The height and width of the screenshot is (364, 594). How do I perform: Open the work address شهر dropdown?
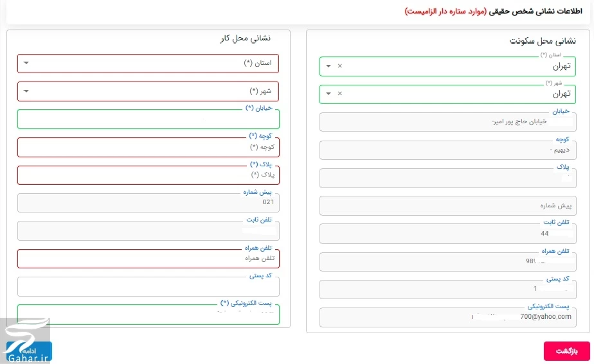coord(148,91)
